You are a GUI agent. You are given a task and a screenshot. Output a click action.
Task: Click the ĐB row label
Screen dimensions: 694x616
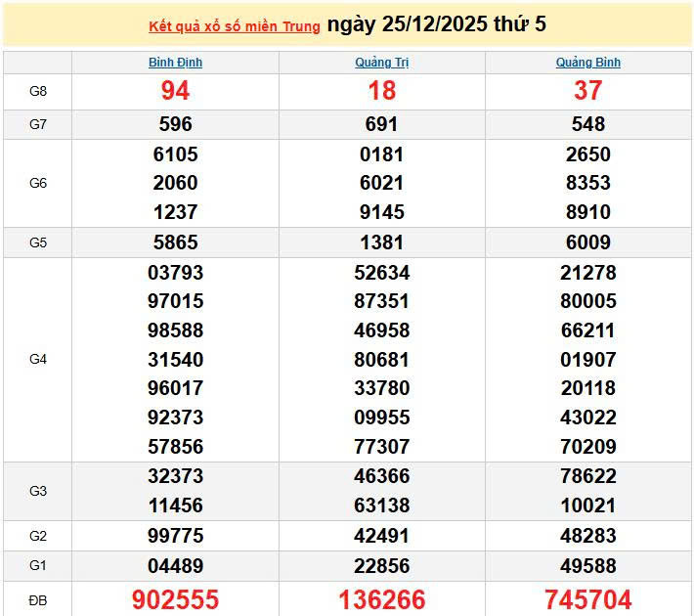[x=38, y=599]
